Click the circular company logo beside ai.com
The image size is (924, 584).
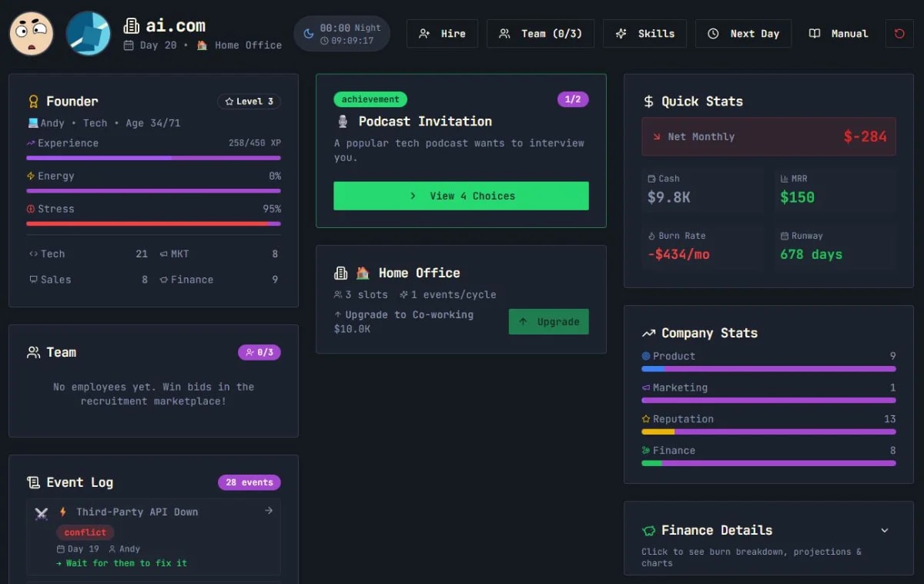[x=87, y=33]
